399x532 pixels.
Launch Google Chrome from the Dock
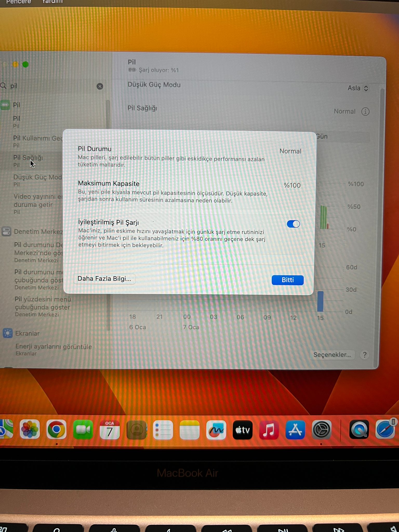tap(56, 429)
